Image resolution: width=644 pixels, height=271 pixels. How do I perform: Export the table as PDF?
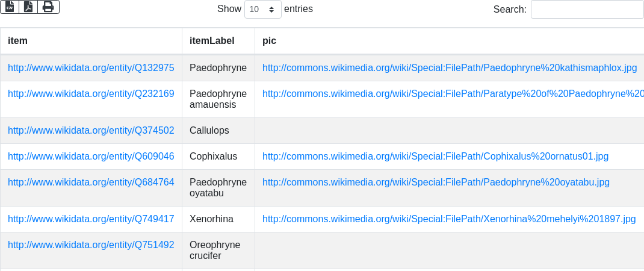click(x=28, y=7)
